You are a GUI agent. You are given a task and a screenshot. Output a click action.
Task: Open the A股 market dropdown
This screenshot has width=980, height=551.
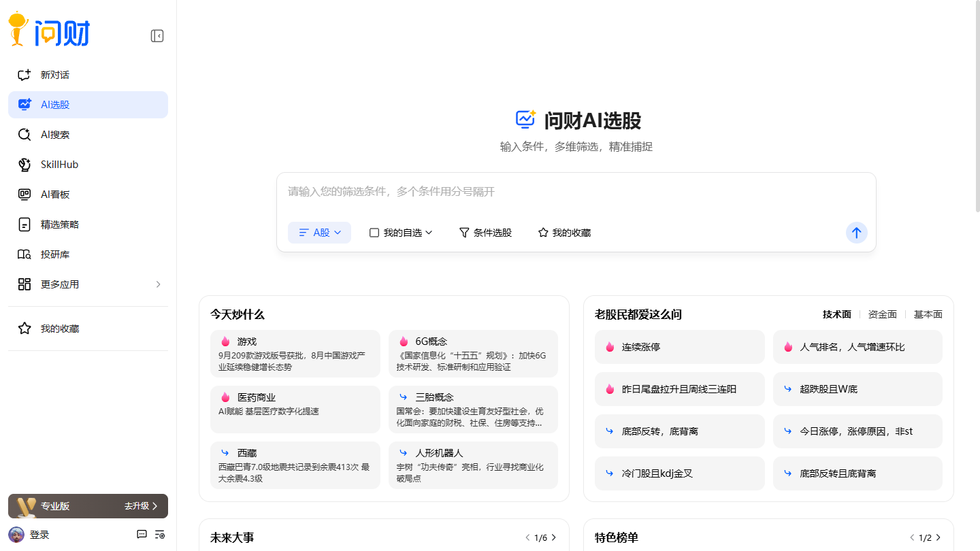(319, 233)
